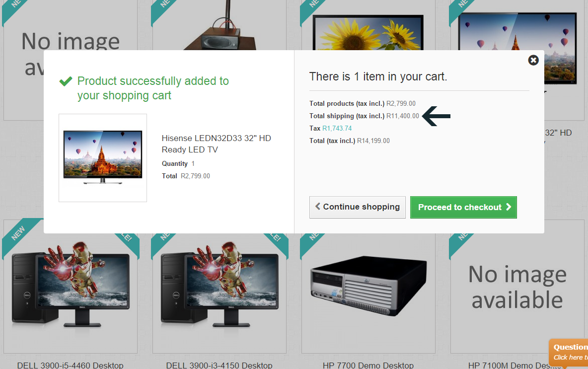The width and height of the screenshot is (588, 369).
Task: Click Quantity 1 in product details
Action: tap(178, 163)
